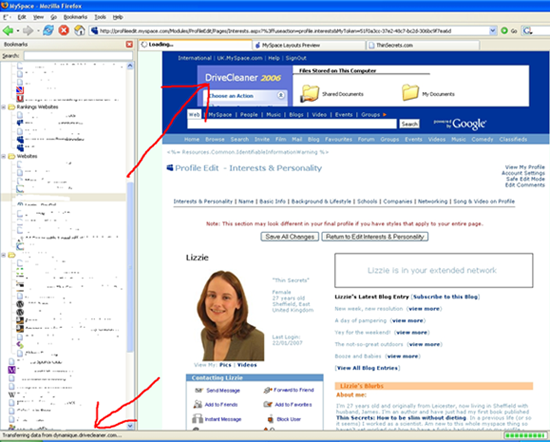This screenshot has height=442, width=550.
Task: Click the green Go button icon
Action: pos(504,31)
